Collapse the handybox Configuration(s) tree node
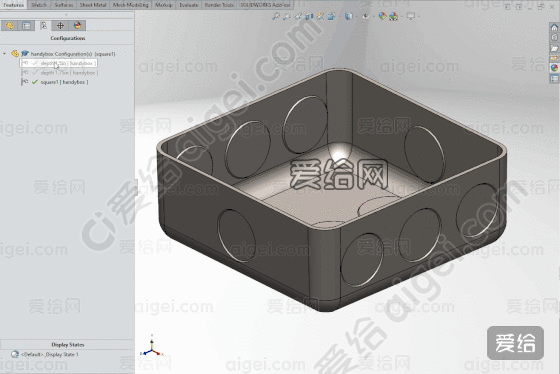The height and width of the screenshot is (374, 560). [x=4, y=54]
